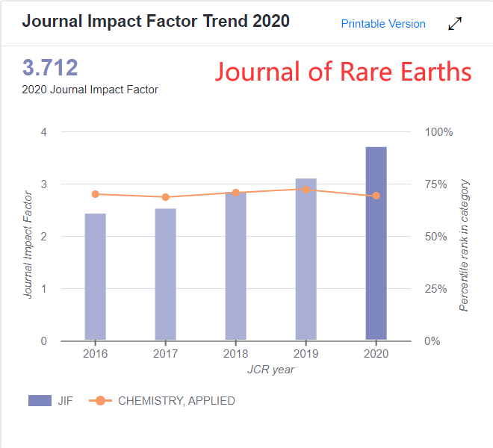This screenshot has height=448, width=493.
Task: Select the orange 2019 percentile data point
Action: (306, 190)
